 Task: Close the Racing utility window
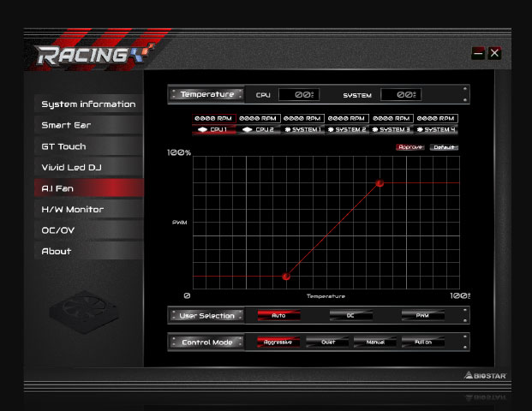494,53
